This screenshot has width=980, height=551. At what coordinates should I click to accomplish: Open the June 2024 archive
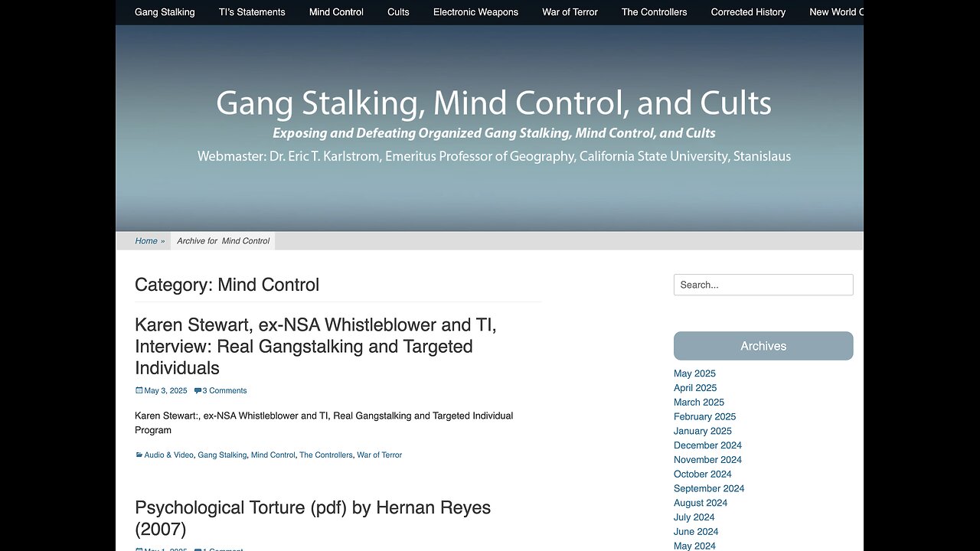pyautogui.click(x=696, y=532)
